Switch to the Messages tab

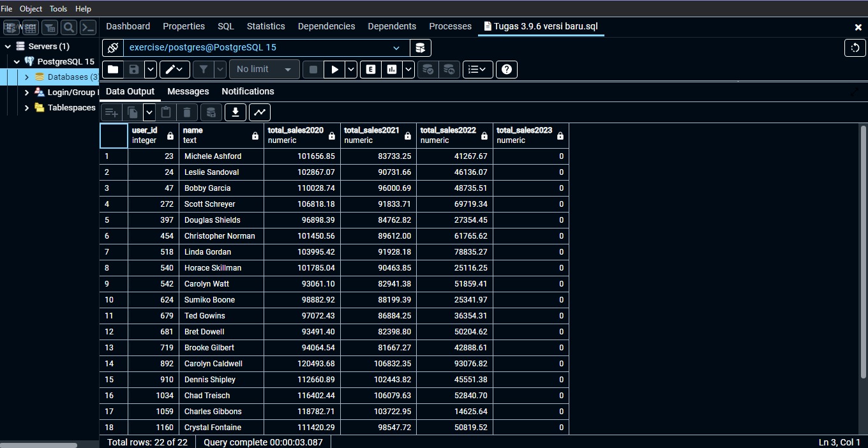coord(188,91)
